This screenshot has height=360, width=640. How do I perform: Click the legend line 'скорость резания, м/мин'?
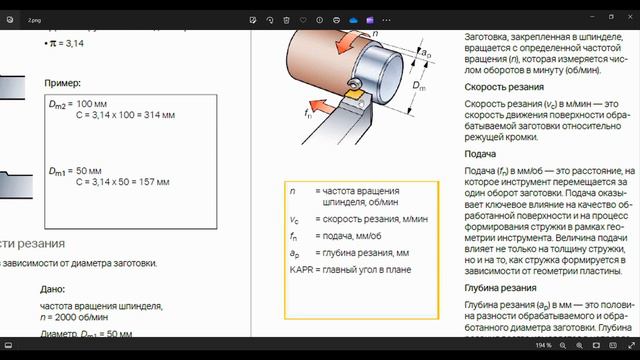[375, 219]
